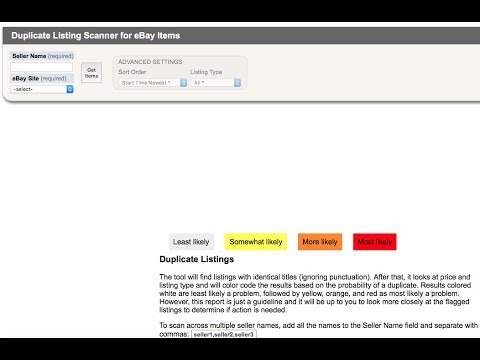Screen dimensions: 480x360
Task: Click the red Most likely swatch
Action: pos(375,242)
